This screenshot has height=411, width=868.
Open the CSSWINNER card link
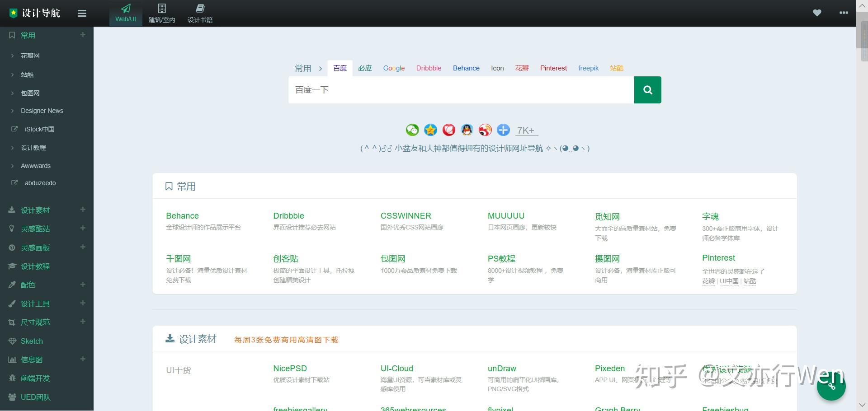click(x=406, y=216)
